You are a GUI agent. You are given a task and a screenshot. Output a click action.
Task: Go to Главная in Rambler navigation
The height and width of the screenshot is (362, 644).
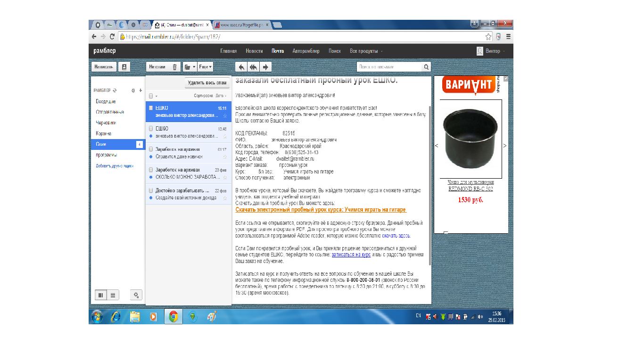tap(228, 51)
